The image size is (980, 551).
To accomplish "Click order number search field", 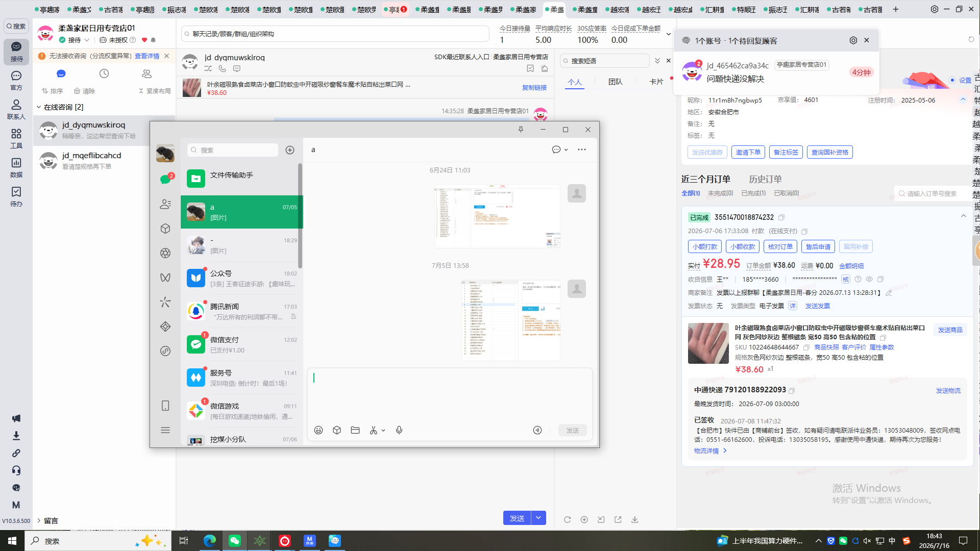I will (932, 193).
